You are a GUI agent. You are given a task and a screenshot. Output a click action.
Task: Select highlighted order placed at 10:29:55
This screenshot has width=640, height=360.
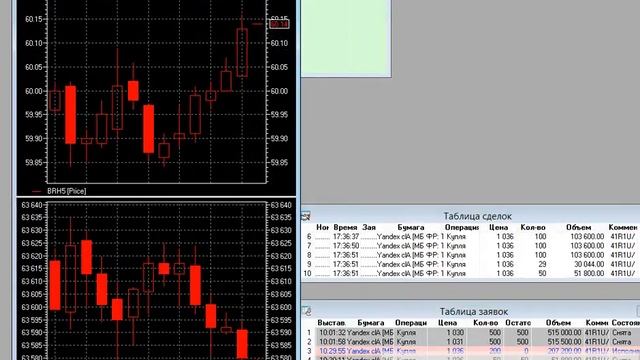(471, 351)
